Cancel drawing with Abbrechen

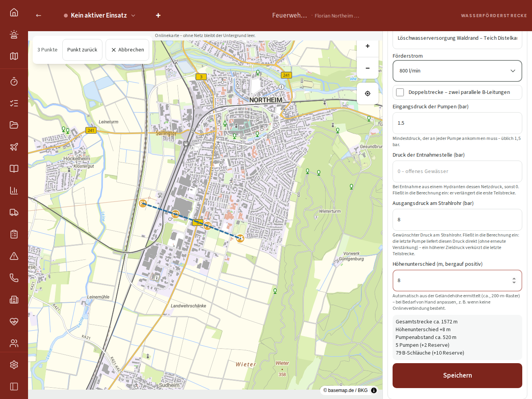[x=127, y=50]
